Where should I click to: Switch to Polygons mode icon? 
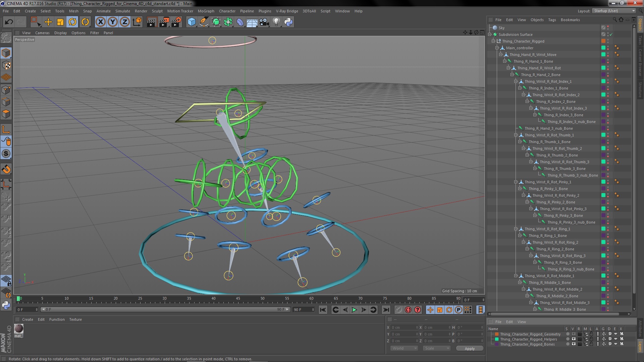pyautogui.click(x=6, y=114)
